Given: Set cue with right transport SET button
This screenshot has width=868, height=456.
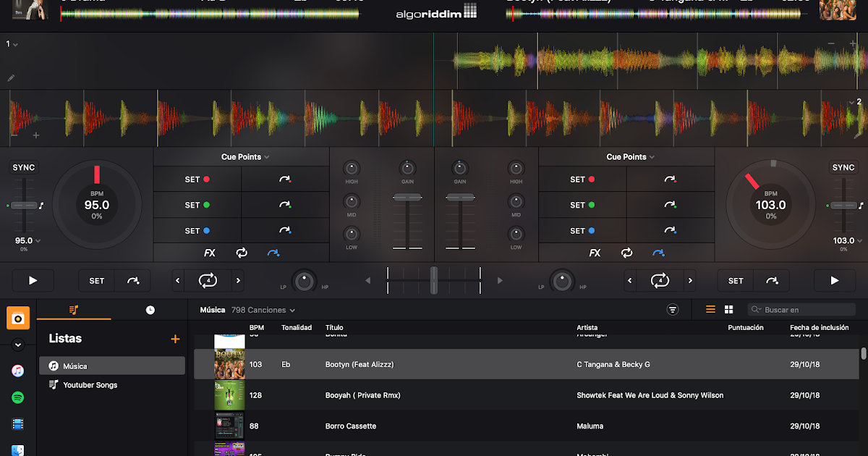Looking at the screenshot, I should [x=736, y=281].
